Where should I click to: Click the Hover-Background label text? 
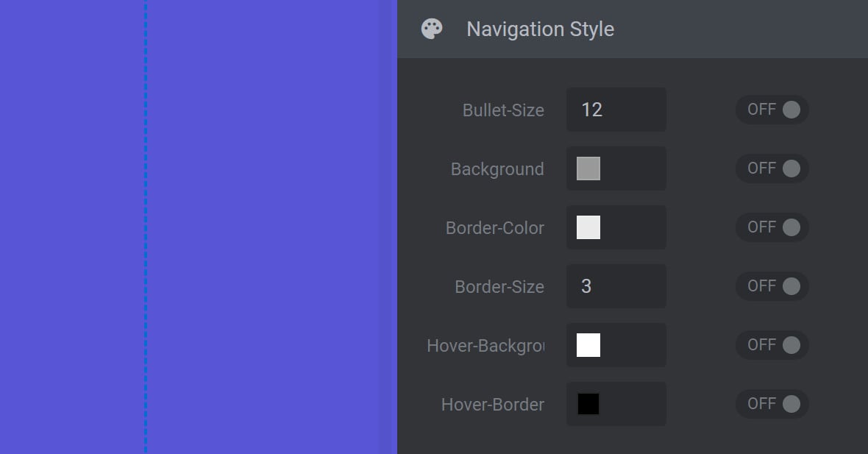pyautogui.click(x=485, y=346)
